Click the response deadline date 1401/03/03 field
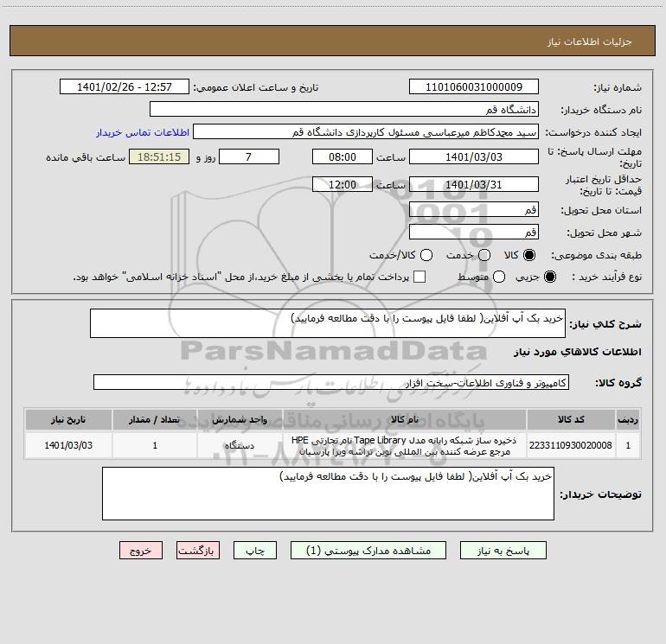This screenshot has width=666, height=644. click(x=474, y=157)
